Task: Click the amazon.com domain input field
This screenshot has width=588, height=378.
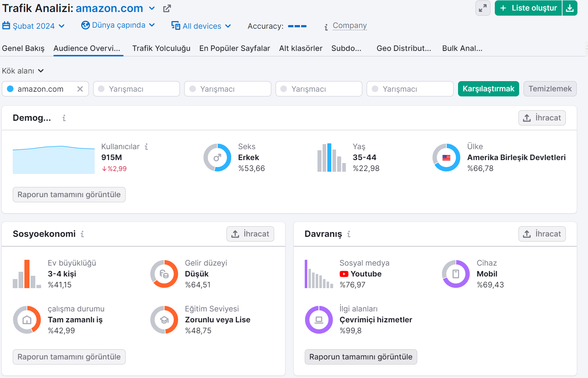Action: point(45,89)
